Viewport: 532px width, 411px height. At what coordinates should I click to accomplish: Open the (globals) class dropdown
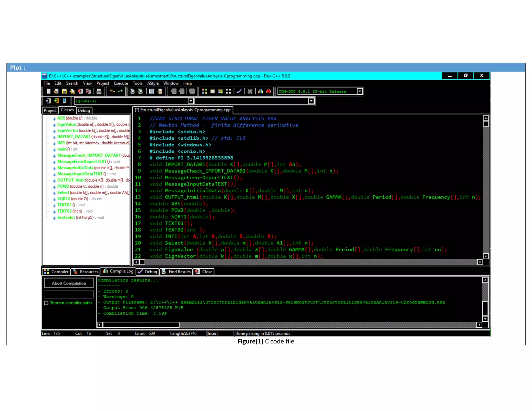[191, 101]
